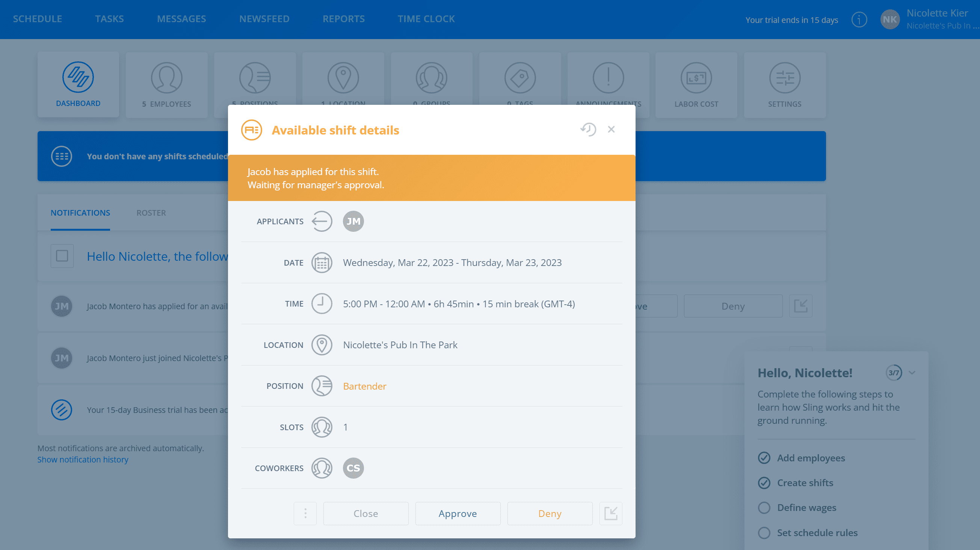The height and width of the screenshot is (550, 980).
Task: Click the three-dot more options menu
Action: [306, 513]
